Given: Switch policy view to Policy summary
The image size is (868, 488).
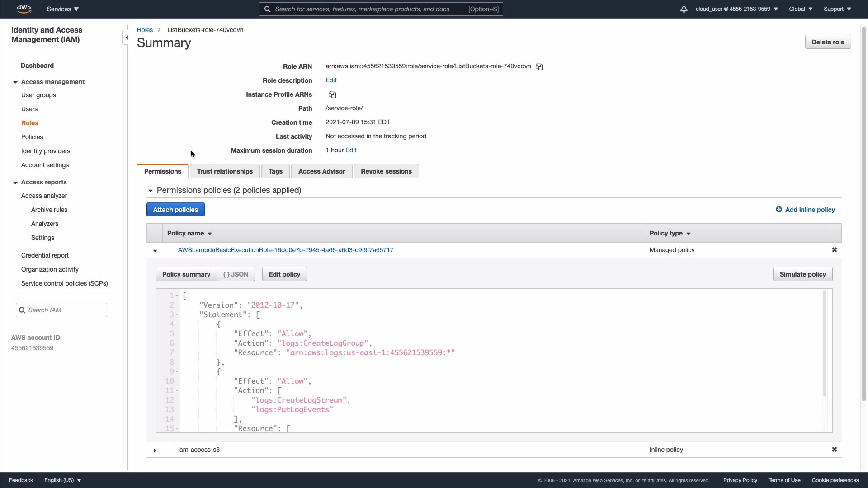Looking at the screenshot, I should point(186,274).
